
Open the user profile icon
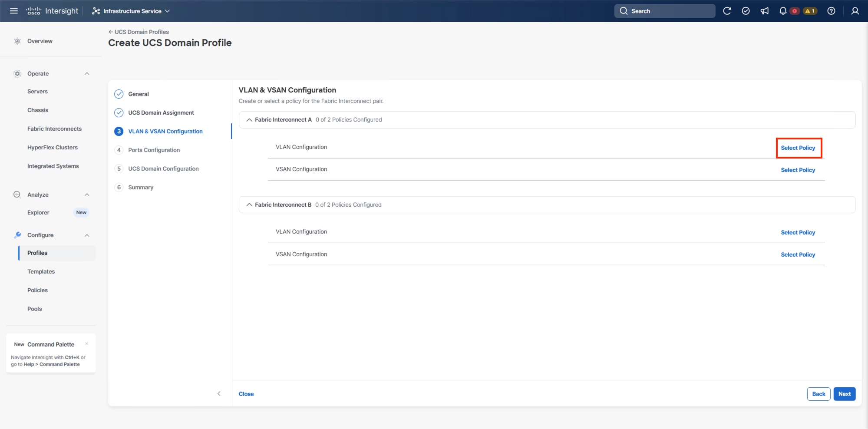click(x=855, y=11)
